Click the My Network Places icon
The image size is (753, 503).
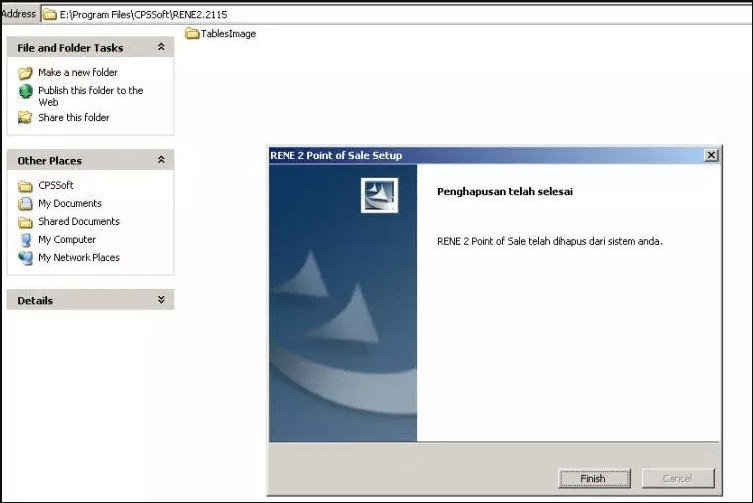click(x=25, y=258)
